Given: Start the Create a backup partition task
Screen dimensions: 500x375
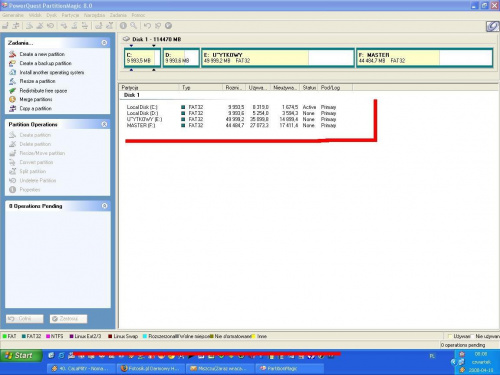Looking at the screenshot, I should coord(45,63).
